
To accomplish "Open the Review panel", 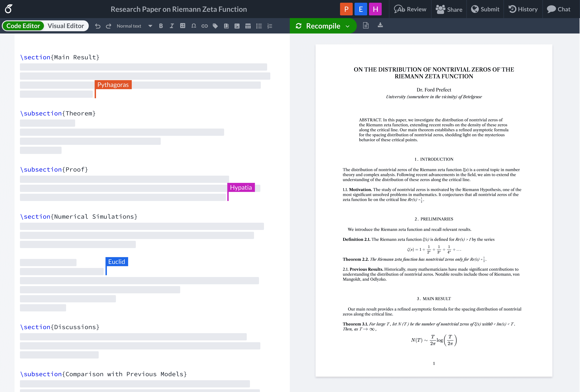I will click(410, 9).
